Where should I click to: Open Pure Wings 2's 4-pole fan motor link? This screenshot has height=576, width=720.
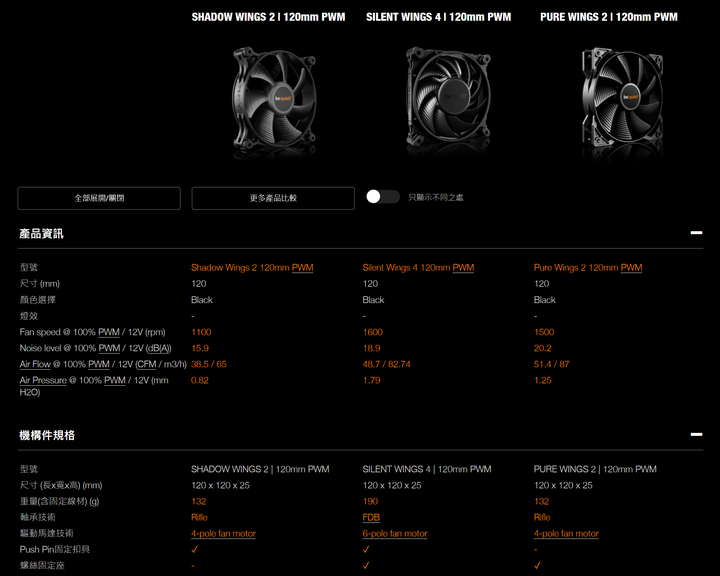(x=566, y=533)
